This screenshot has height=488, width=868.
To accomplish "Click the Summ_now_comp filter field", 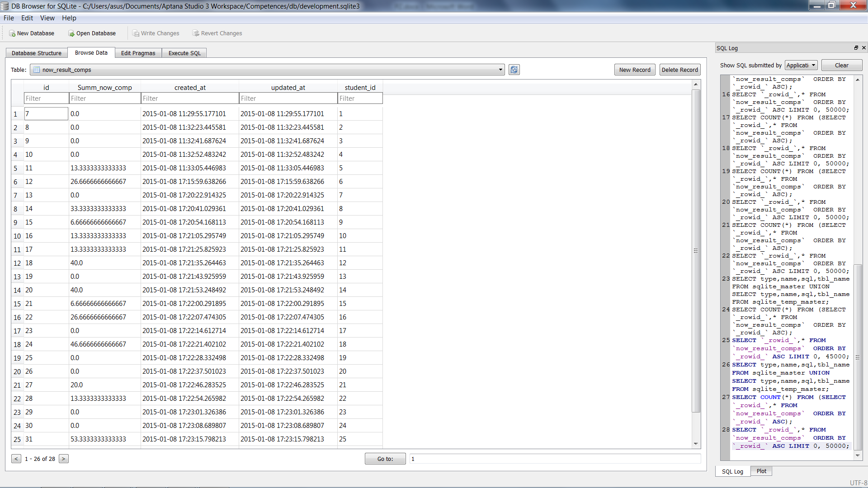I will [104, 98].
